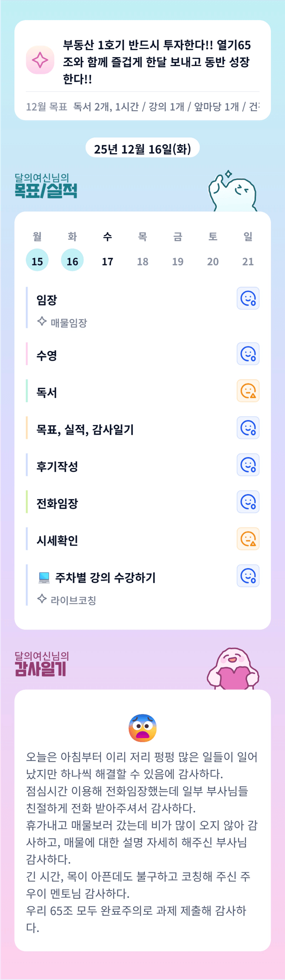Toggle status for 주차별 강의 수강하기
285x980 pixels.
248,576
